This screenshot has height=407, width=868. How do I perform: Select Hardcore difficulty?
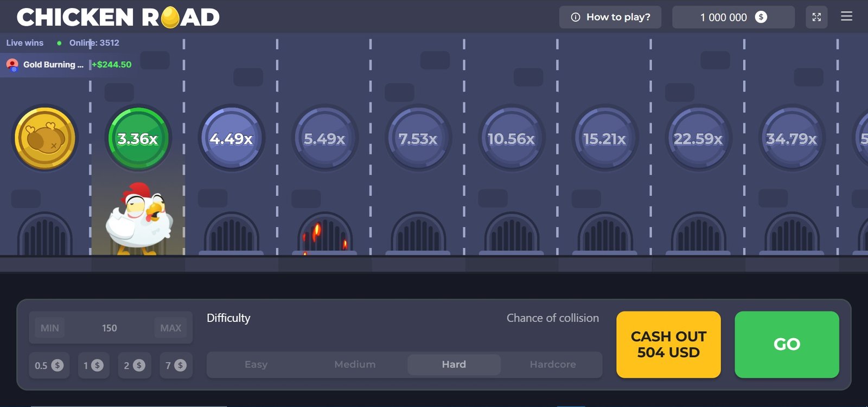553,365
